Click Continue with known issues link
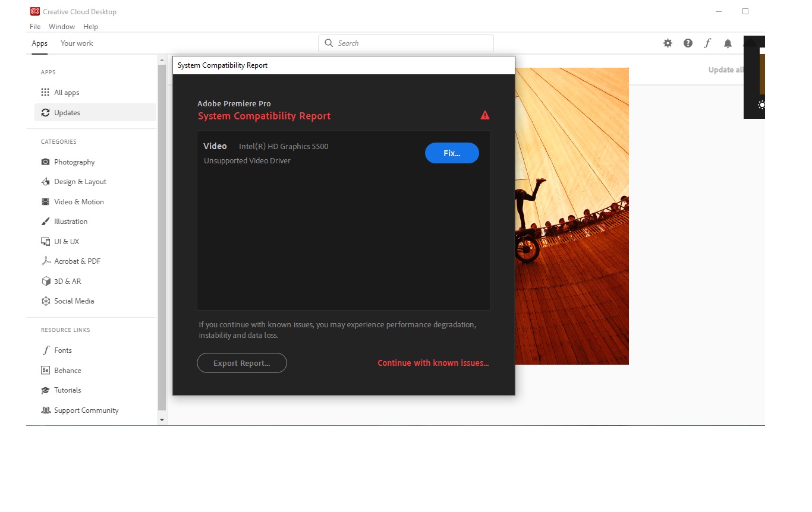812x512 pixels. click(x=433, y=362)
